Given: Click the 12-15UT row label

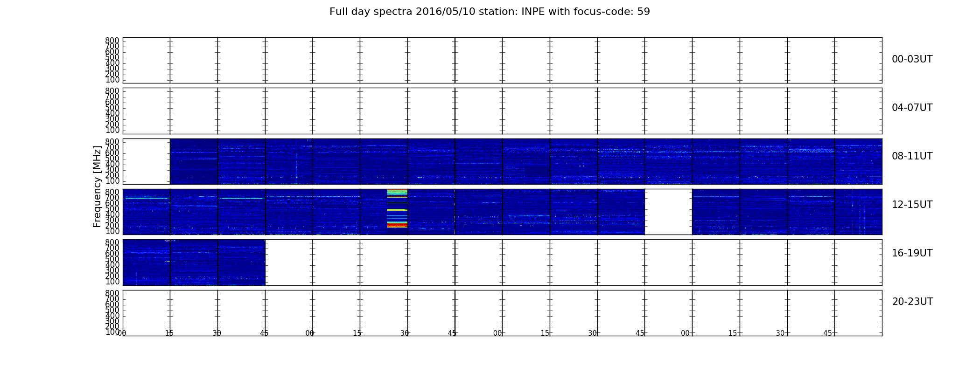Looking at the screenshot, I should click(x=912, y=205).
